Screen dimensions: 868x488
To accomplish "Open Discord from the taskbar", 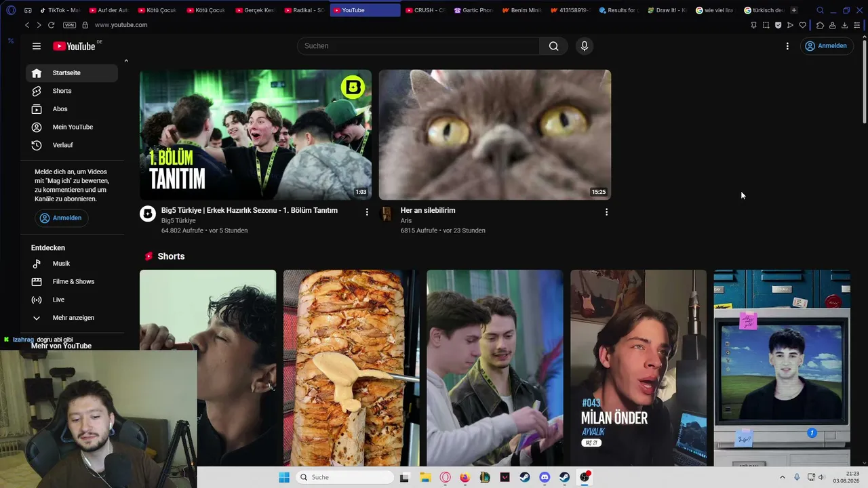I will click(545, 477).
